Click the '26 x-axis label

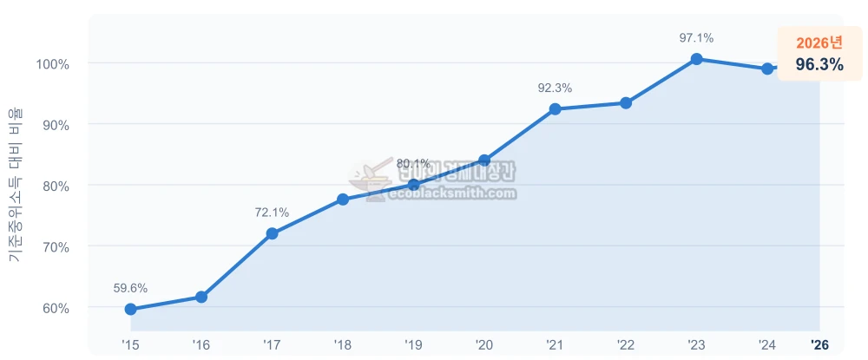point(819,345)
